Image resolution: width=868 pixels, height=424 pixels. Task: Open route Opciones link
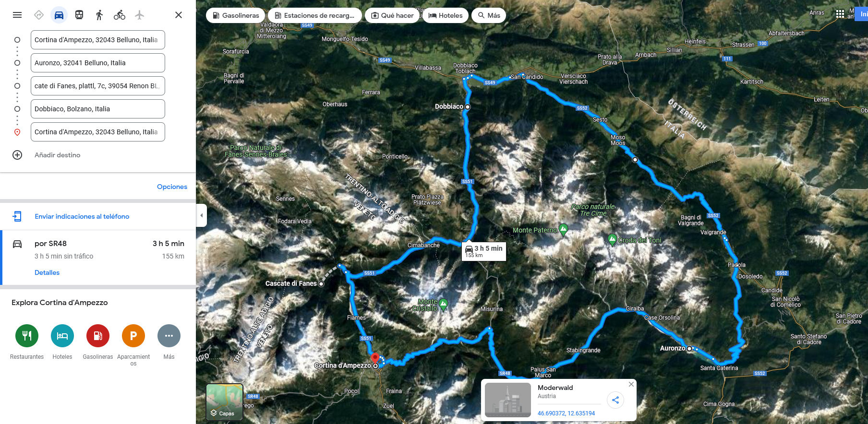pyautogui.click(x=172, y=187)
